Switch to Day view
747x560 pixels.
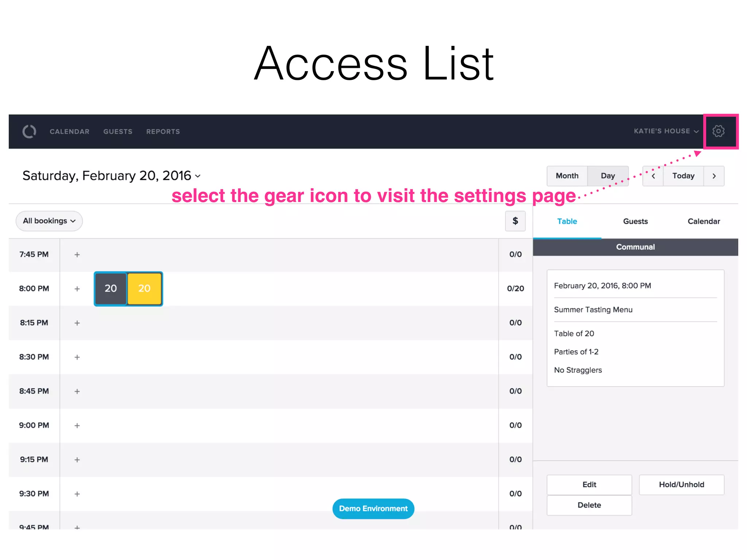pos(608,176)
